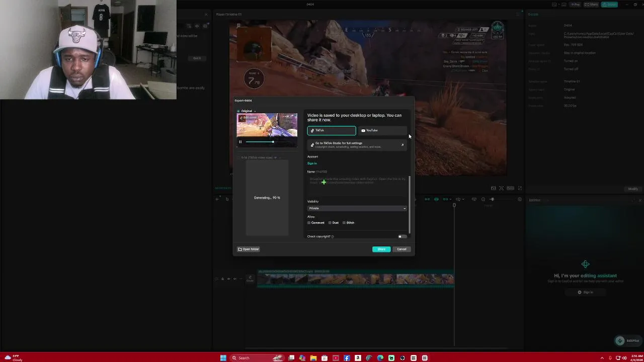Select the TikTok share tab
The width and height of the screenshot is (644, 362).
(x=332, y=131)
